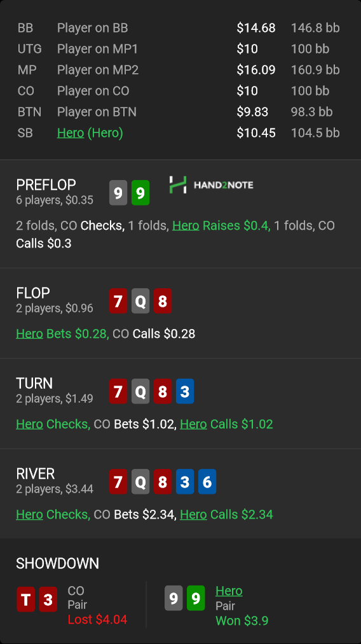The image size is (361, 644).
Task: Click the red T card at showdown
Action: point(25,599)
